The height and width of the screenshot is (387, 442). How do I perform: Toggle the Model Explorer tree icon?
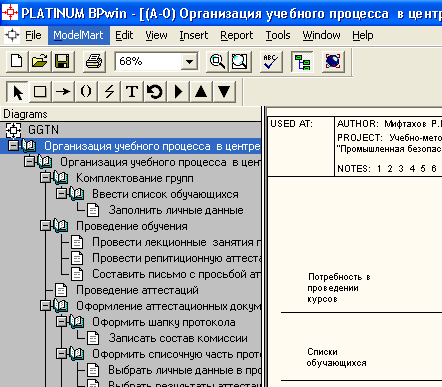tap(302, 61)
